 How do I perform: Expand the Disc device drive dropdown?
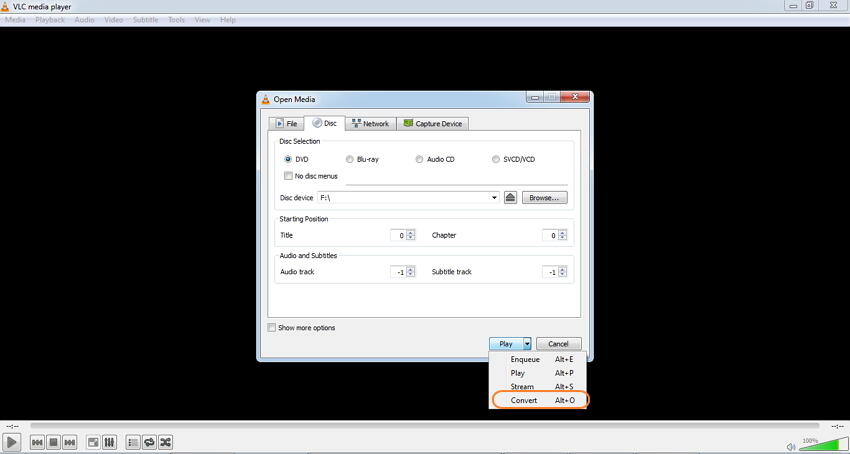pyautogui.click(x=494, y=198)
